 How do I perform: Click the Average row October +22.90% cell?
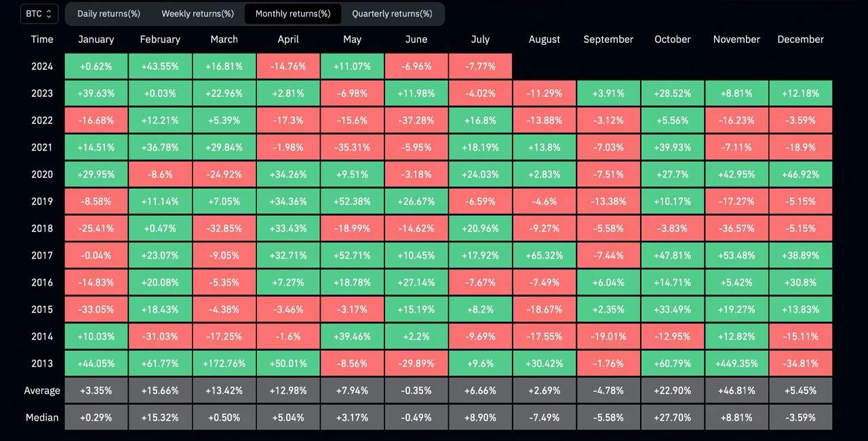pyautogui.click(x=673, y=390)
